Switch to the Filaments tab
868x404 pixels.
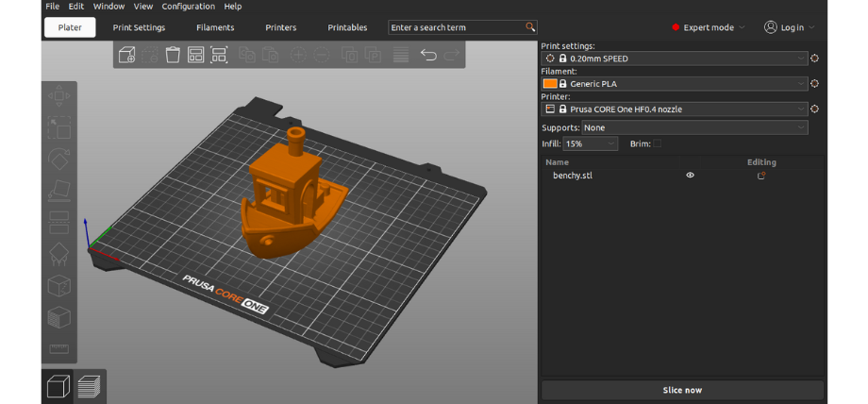215,27
